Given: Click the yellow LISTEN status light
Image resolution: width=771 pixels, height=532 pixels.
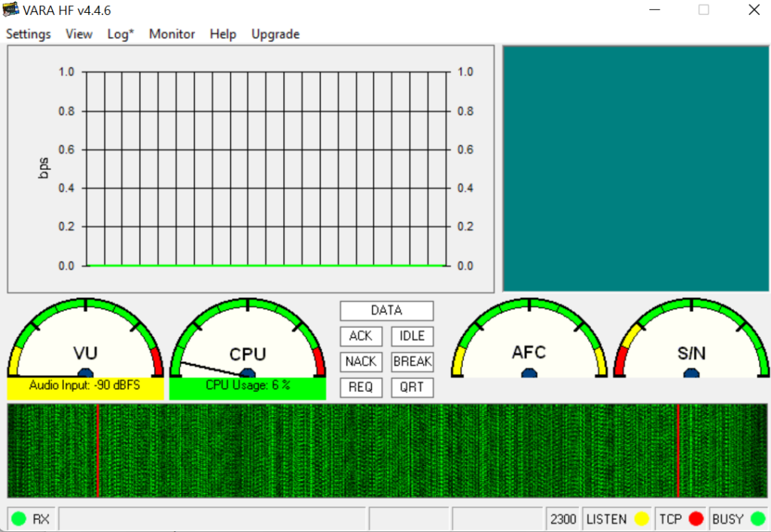Looking at the screenshot, I should [641, 519].
